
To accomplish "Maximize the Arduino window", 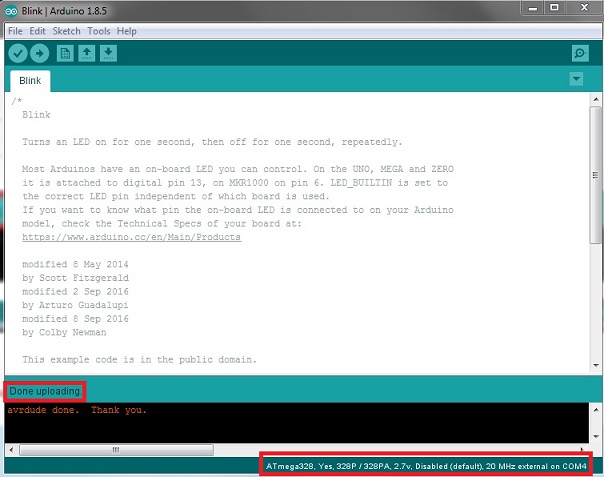I will point(554,8).
